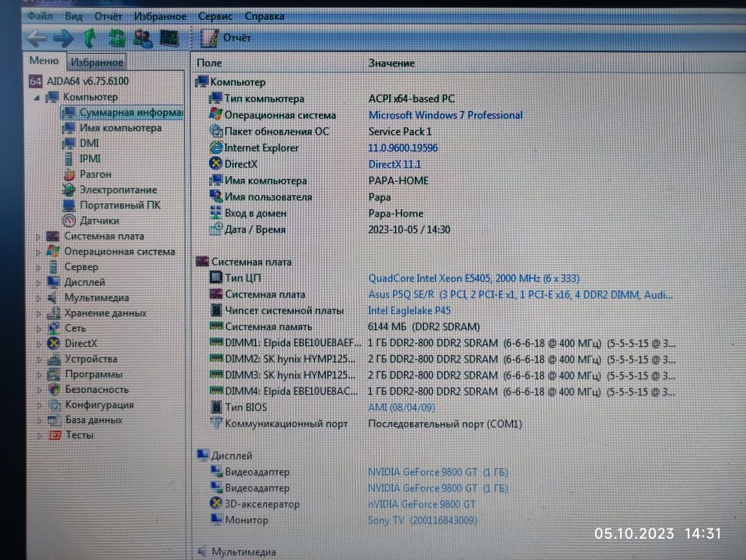
Task: Select AIDA64 v6.75.6100 root tree node
Action: (88, 81)
